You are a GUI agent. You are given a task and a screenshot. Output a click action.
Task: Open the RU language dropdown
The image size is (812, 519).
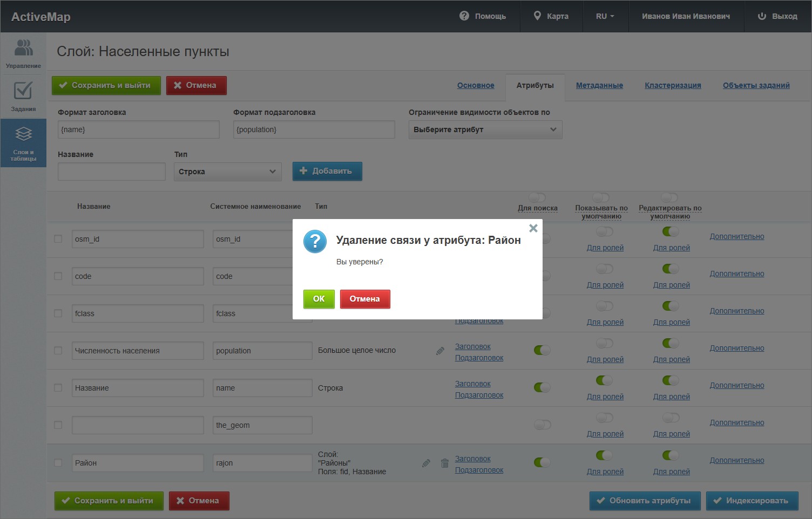[x=605, y=16]
